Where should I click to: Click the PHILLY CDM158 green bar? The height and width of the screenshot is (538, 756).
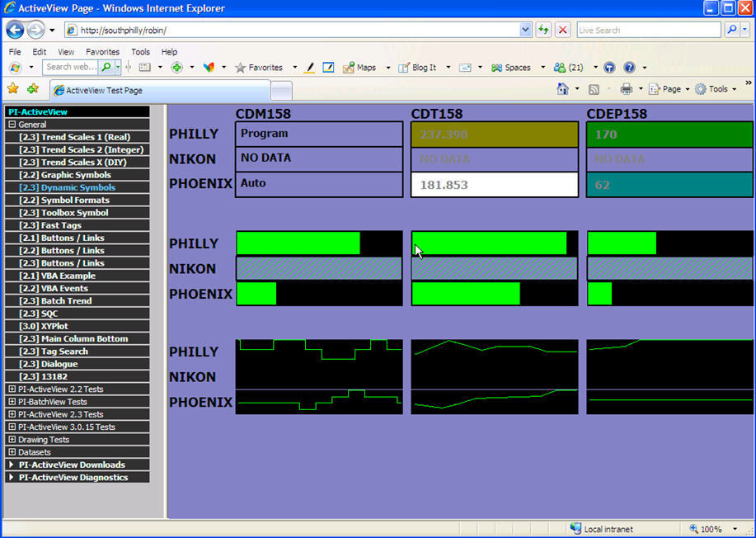tap(298, 243)
